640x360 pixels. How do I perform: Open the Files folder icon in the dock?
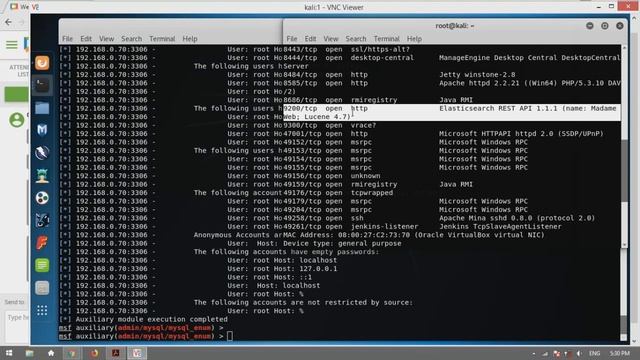(42, 108)
